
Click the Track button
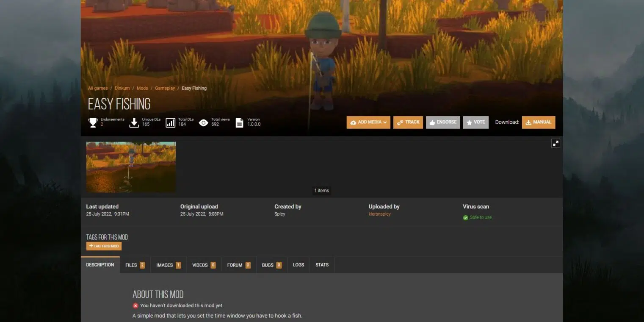pyautogui.click(x=408, y=122)
